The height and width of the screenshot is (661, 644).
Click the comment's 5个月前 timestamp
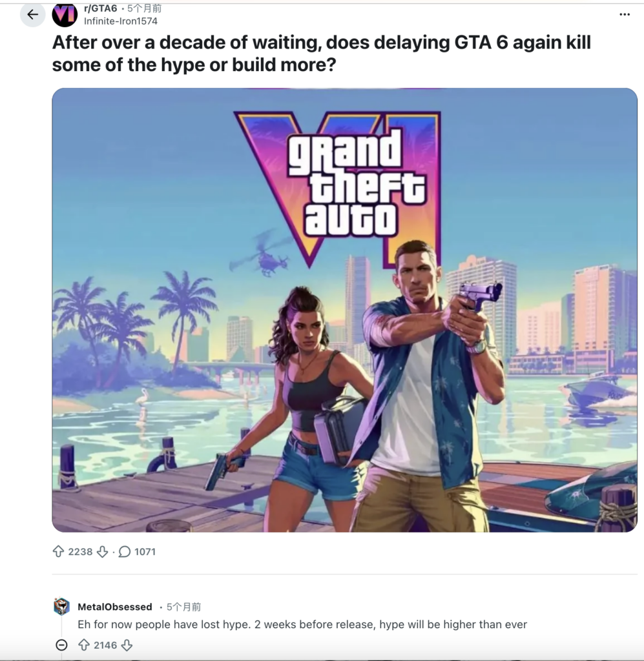click(184, 607)
